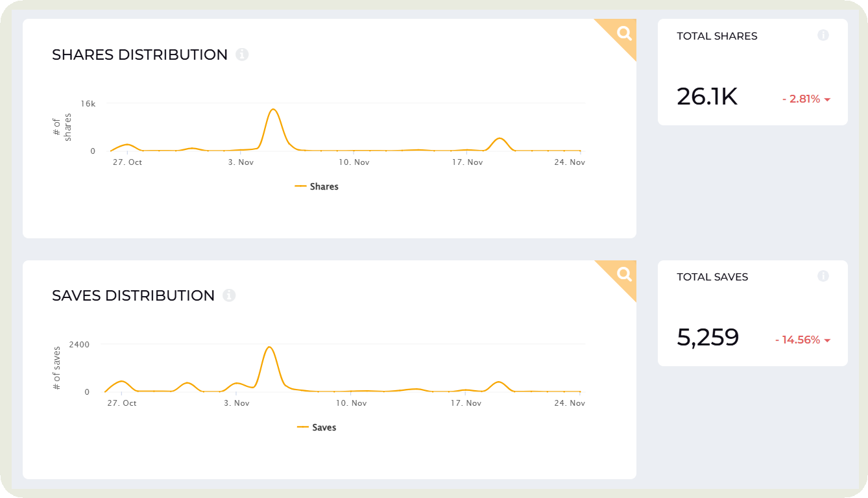Click the info icon on TOTAL SAVES card

point(823,276)
